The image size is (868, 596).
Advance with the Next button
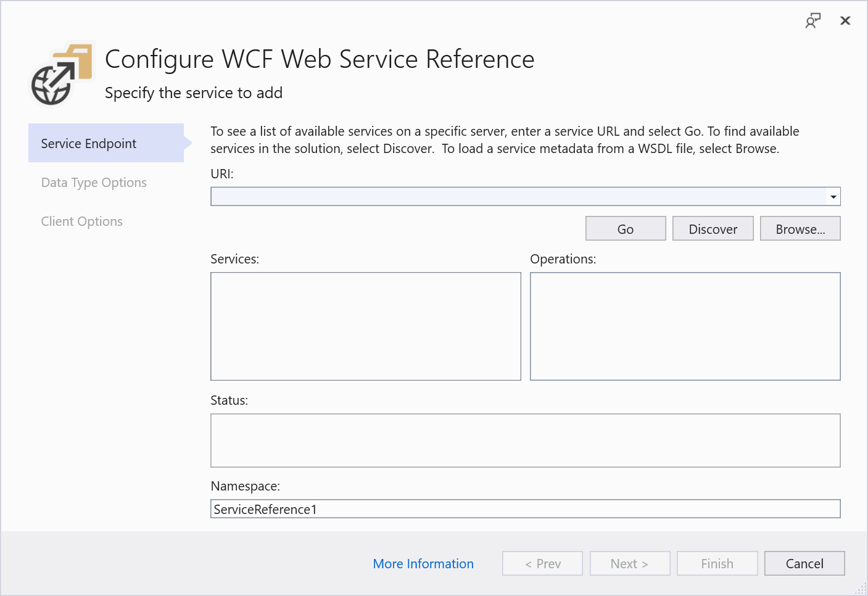tap(630, 563)
